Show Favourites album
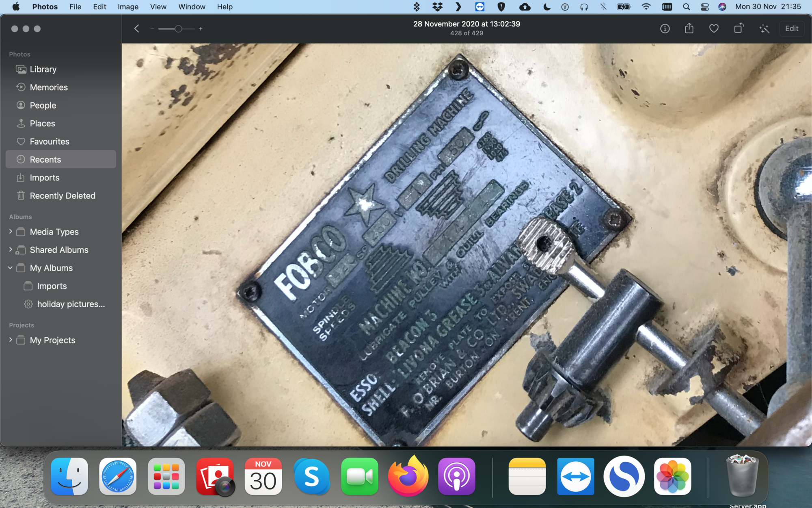Screen dimensions: 812x508 61,141
